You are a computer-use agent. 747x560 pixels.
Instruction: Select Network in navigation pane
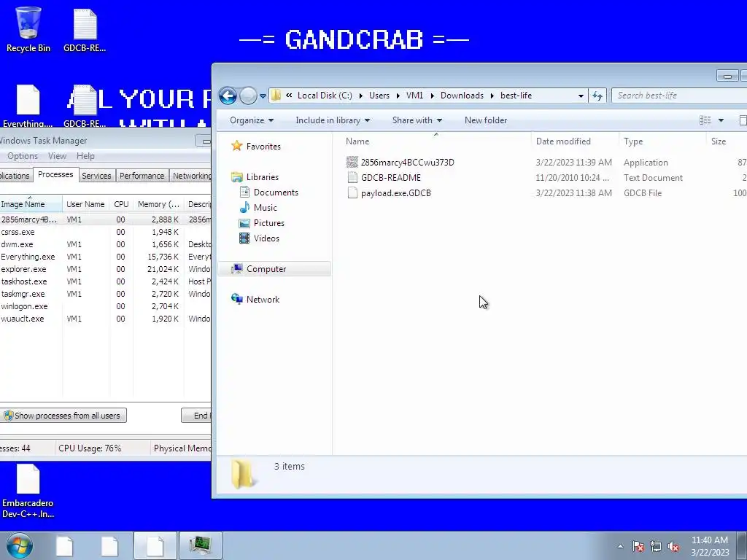(255, 300)
